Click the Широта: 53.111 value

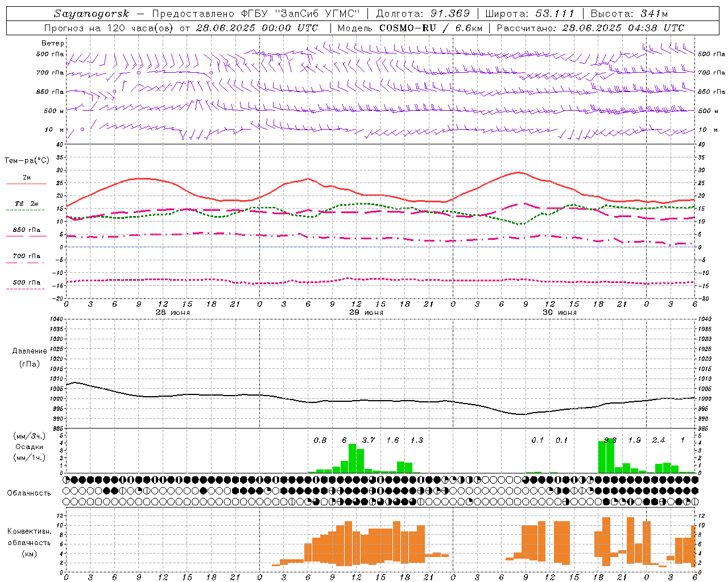pos(530,14)
